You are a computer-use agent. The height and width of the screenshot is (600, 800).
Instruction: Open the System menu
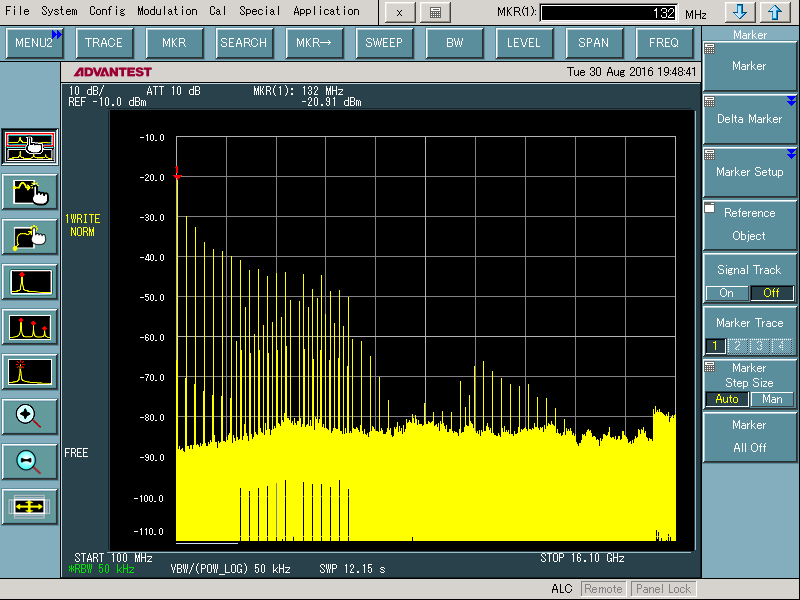pyautogui.click(x=59, y=11)
